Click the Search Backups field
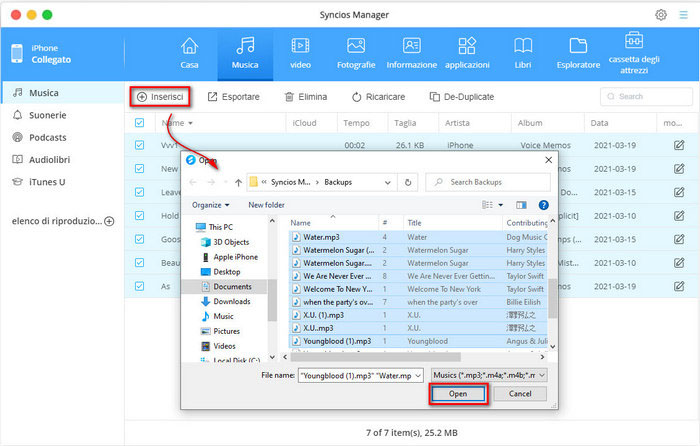700x446 pixels. point(488,182)
